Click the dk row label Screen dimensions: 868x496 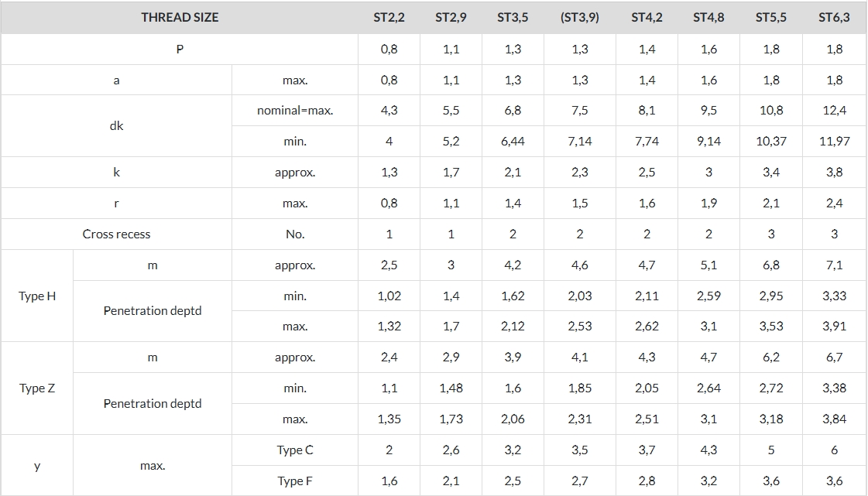point(116,126)
